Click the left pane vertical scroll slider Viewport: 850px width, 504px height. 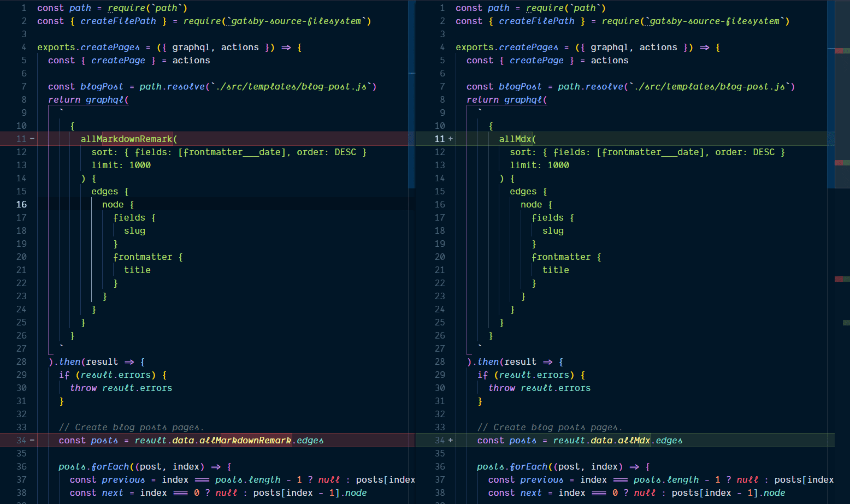pyautogui.click(x=412, y=93)
